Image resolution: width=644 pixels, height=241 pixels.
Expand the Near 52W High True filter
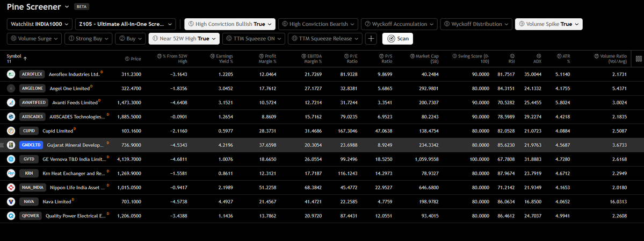coord(184,39)
